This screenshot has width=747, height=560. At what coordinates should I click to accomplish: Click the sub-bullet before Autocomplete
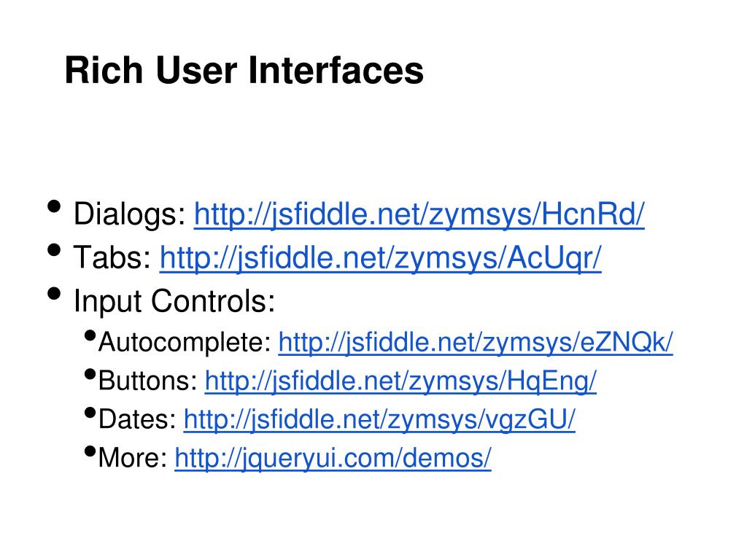(90, 335)
